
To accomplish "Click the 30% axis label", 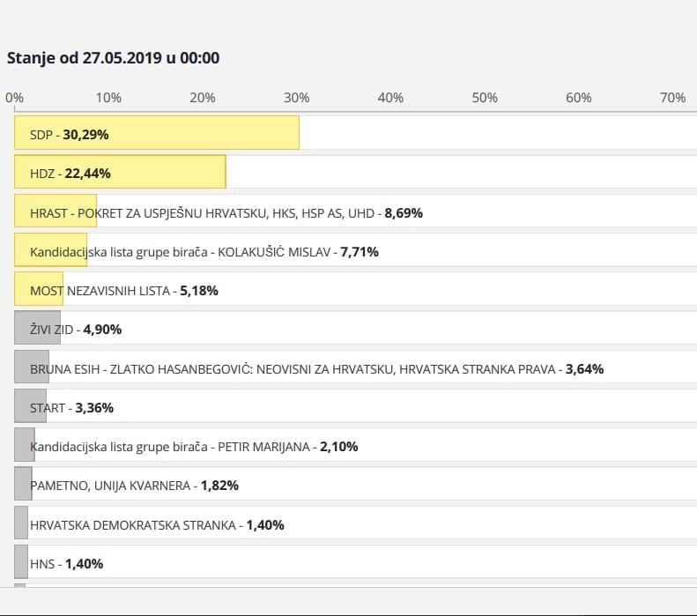I will [296, 98].
